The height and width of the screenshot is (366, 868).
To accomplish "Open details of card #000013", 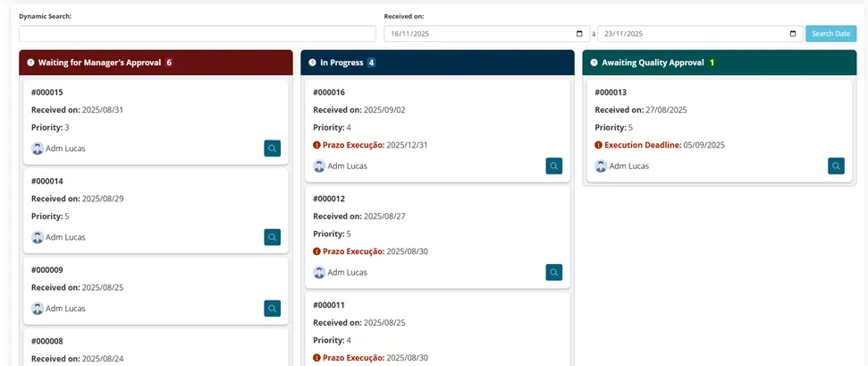I will tap(837, 166).
